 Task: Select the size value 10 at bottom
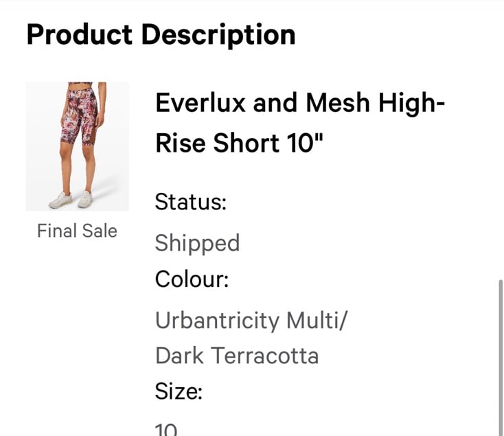[x=166, y=430]
